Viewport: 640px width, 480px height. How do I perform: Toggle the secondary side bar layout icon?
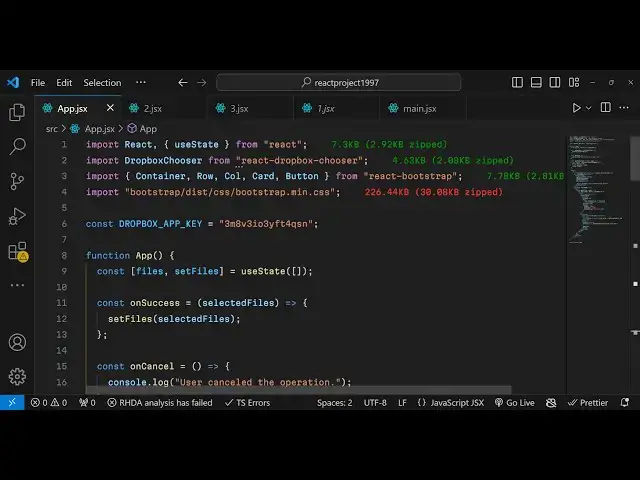coord(555,82)
